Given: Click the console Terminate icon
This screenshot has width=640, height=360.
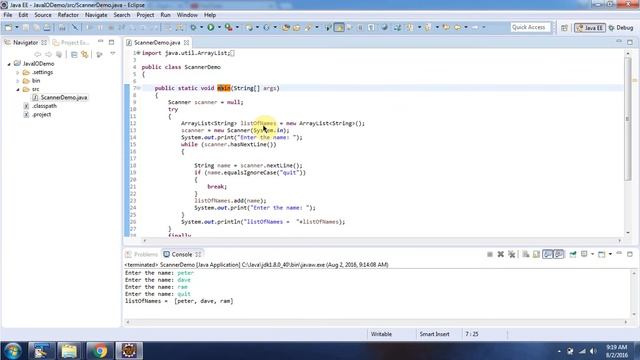Looking at the screenshot, I should (x=490, y=254).
